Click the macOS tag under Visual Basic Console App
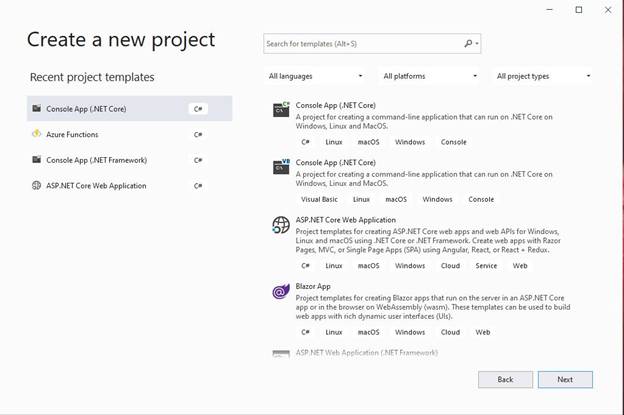Image resolution: width=624 pixels, height=415 pixels. point(396,199)
